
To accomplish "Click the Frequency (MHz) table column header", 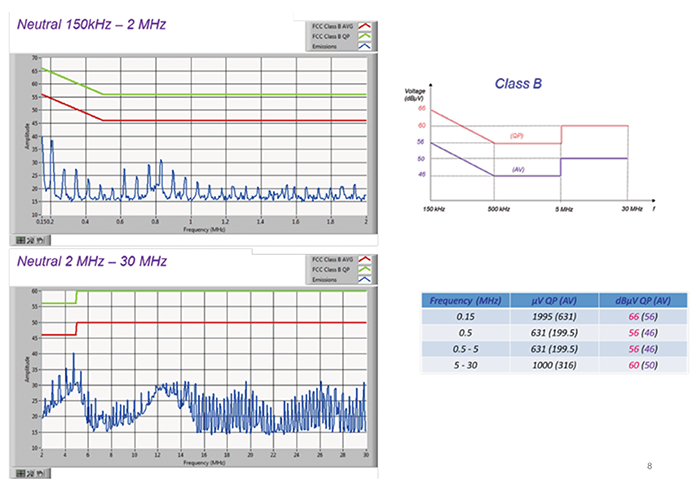I will (466, 300).
